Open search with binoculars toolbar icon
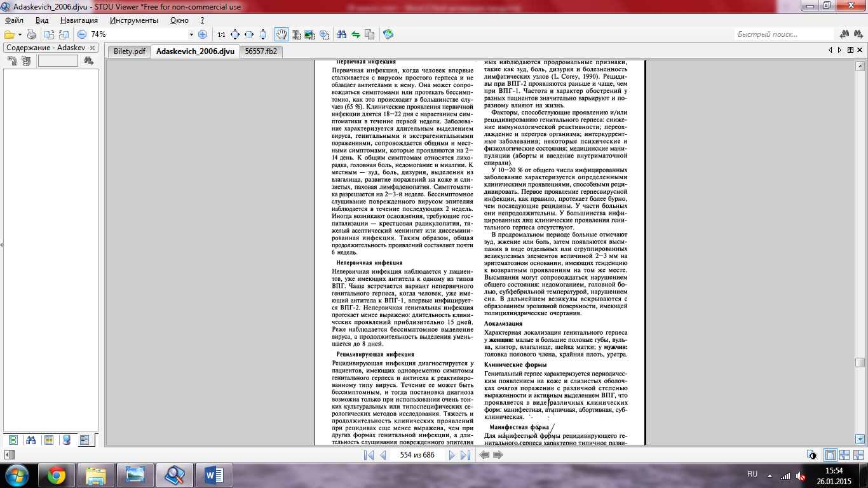This screenshot has width=868, height=488. coord(341,34)
